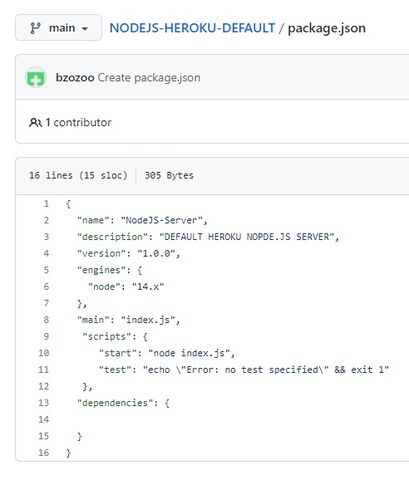Click the git branch icon
The image size is (409, 480).
point(35,28)
